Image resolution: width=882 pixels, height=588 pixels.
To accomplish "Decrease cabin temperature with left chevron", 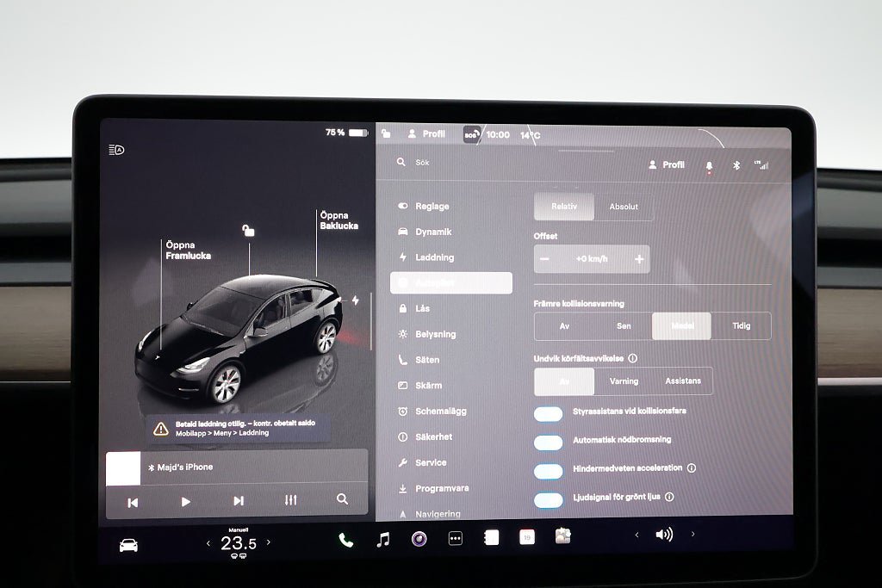I will point(208,543).
